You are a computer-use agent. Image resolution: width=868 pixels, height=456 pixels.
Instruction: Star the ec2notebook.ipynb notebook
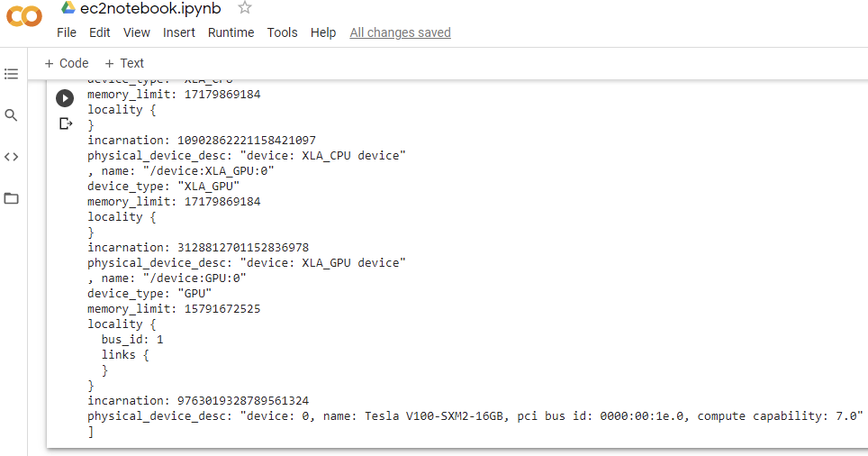click(x=245, y=8)
